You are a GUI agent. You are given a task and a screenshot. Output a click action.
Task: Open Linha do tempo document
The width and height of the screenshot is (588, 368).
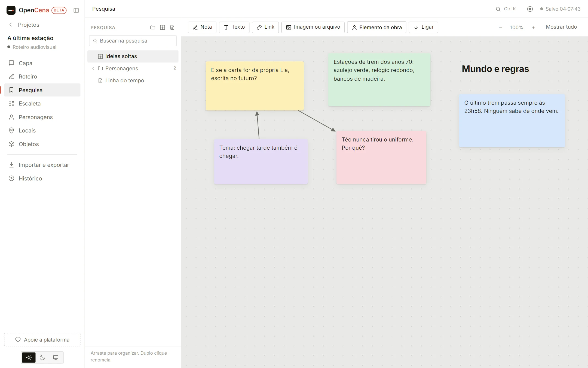133,81
